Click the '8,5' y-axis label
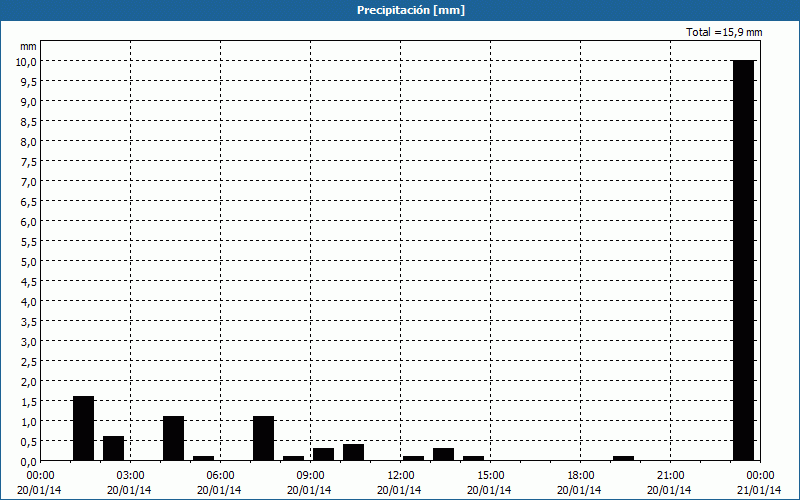This screenshot has width=800, height=500. pos(29,121)
